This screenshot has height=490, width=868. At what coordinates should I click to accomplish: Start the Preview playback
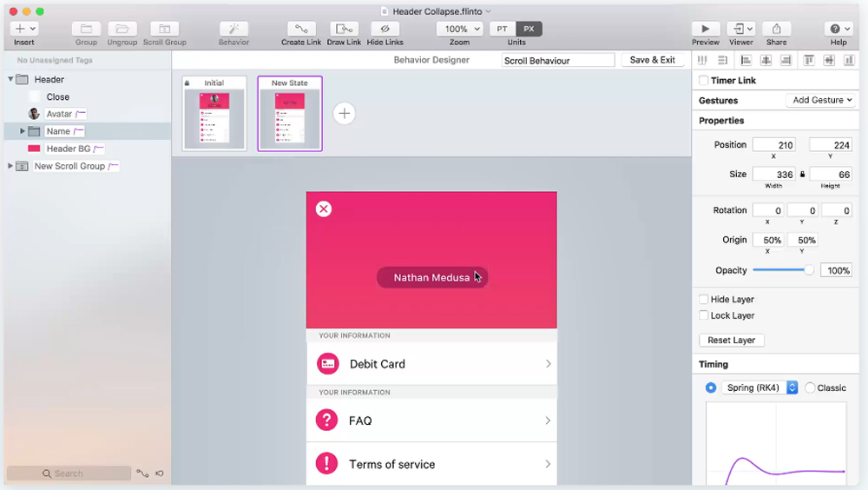click(705, 29)
